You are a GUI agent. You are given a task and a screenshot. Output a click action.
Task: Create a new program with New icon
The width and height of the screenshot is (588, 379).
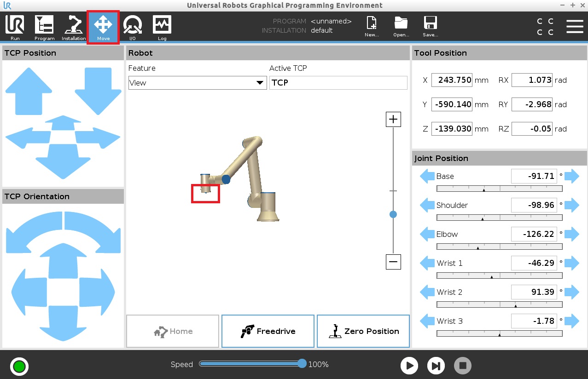tap(372, 27)
